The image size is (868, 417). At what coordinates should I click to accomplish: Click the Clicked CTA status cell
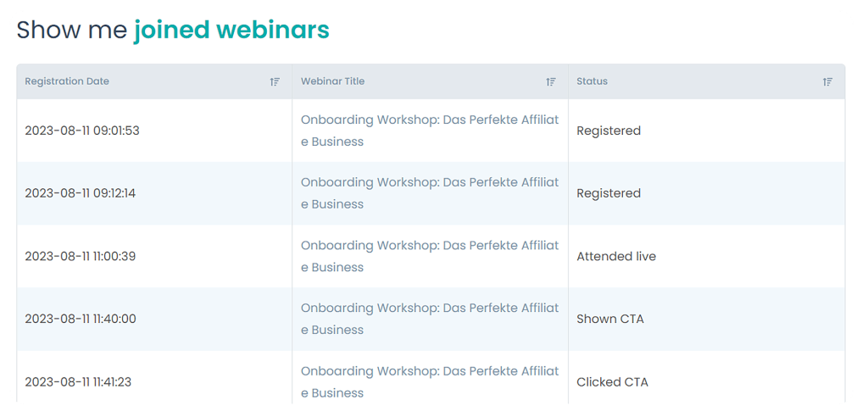point(612,382)
